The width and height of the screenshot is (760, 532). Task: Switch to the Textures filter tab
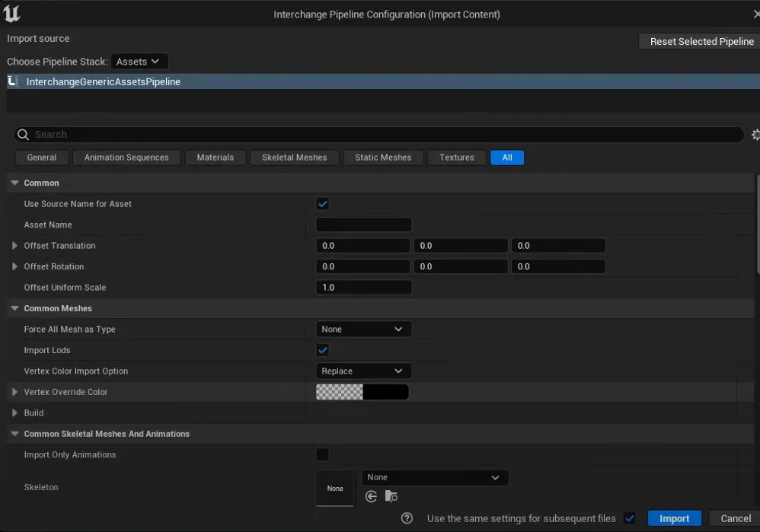(x=457, y=158)
